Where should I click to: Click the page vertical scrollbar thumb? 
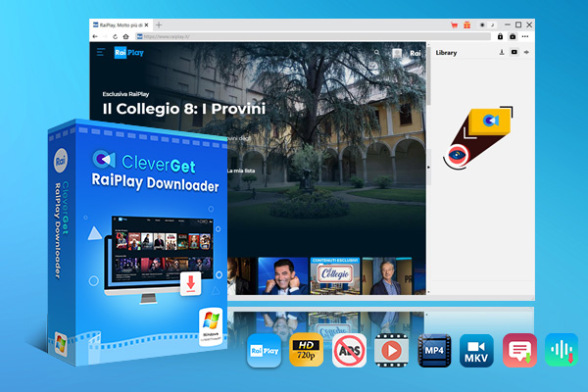(x=428, y=76)
